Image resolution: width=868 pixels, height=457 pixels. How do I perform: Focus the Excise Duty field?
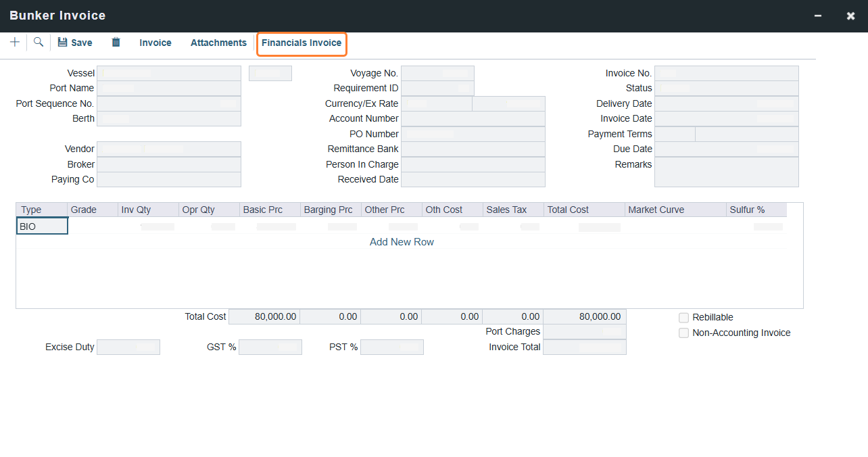click(128, 347)
